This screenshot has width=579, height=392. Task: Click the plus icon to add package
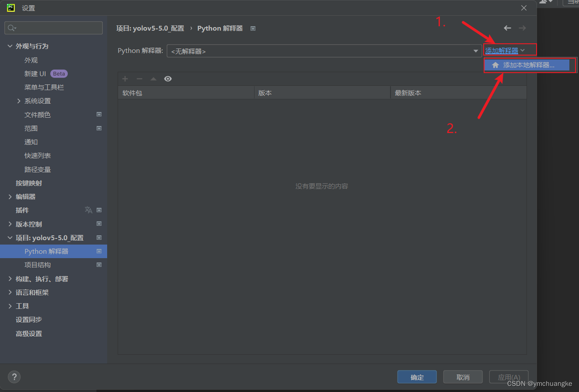tap(125, 79)
